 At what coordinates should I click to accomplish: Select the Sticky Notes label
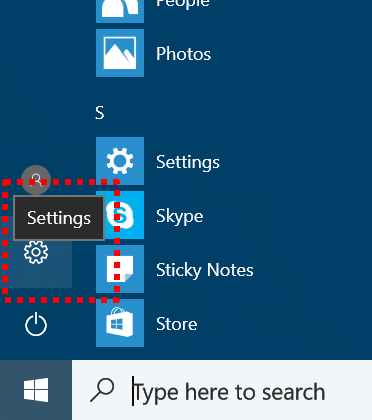(205, 270)
